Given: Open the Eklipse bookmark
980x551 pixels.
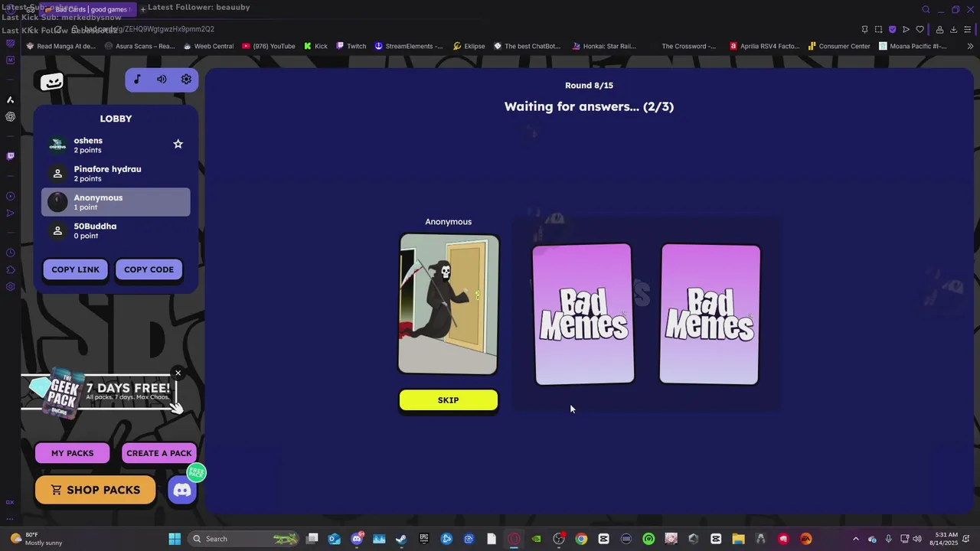Looking at the screenshot, I should [x=469, y=46].
